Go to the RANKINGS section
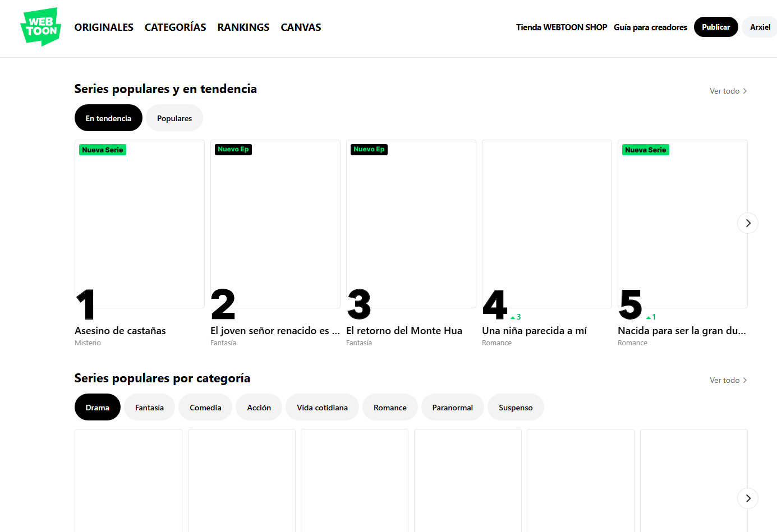777x532 pixels. point(243,27)
